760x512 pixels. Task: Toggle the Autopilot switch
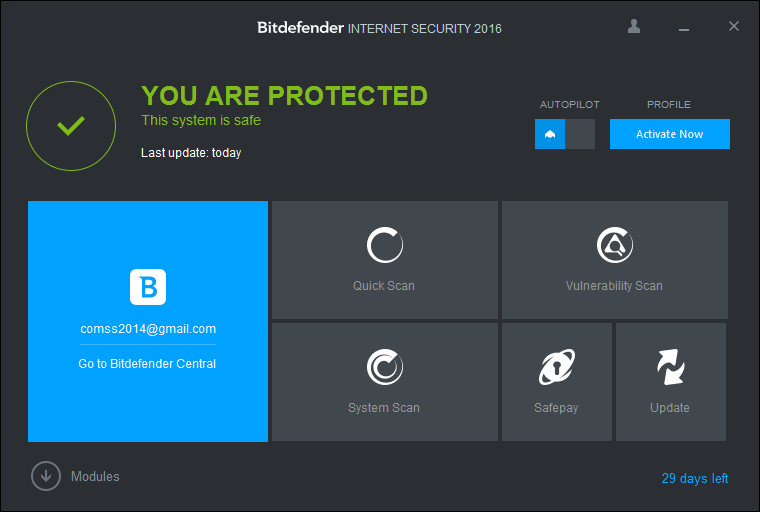(565, 134)
